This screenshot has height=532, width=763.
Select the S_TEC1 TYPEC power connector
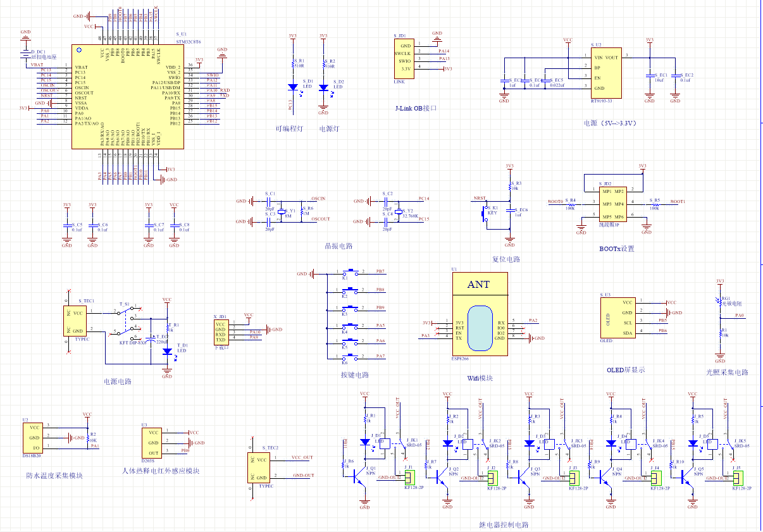pos(77,321)
